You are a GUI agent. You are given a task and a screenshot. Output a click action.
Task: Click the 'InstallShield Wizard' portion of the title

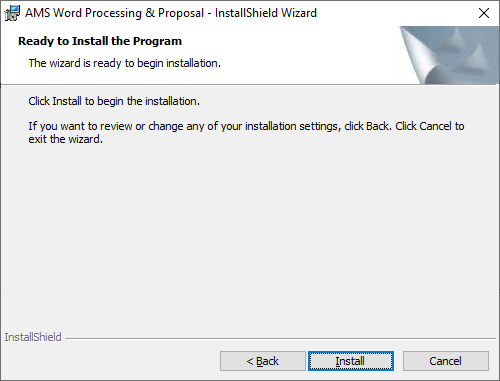pyautogui.click(x=266, y=13)
